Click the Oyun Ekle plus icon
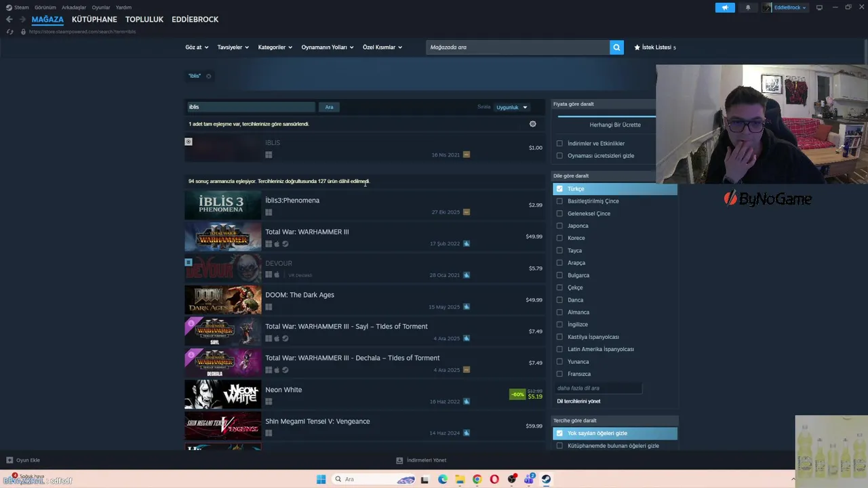This screenshot has height=488, width=868. coord(9,460)
